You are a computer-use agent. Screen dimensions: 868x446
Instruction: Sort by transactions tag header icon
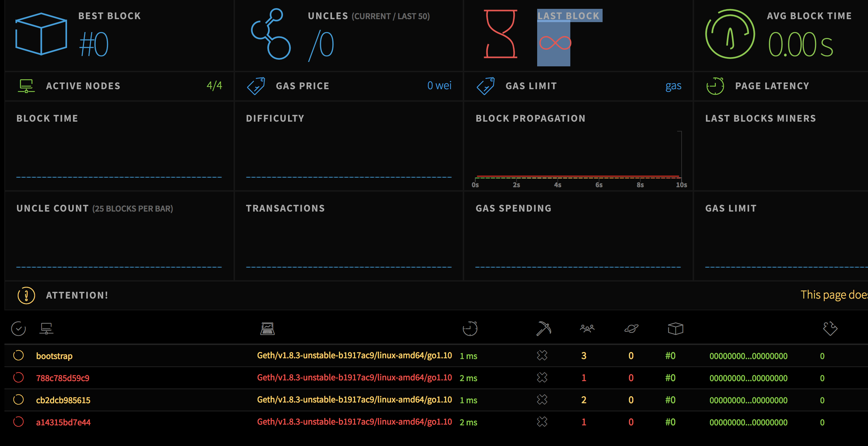[830, 328]
